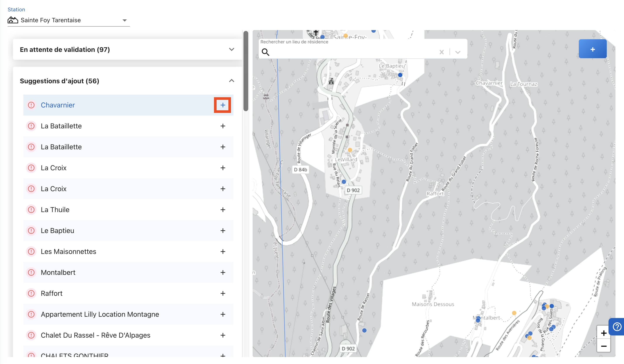The height and width of the screenshot is (364, 624).
Task: Select Les Maisonnettes in suggestions list
Action: [x=69, y=252]
